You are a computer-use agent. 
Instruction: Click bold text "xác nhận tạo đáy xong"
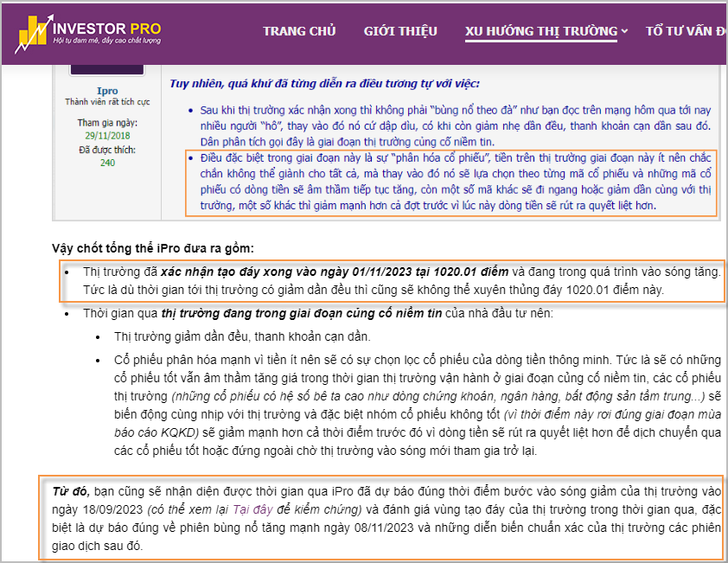[227, 272]
